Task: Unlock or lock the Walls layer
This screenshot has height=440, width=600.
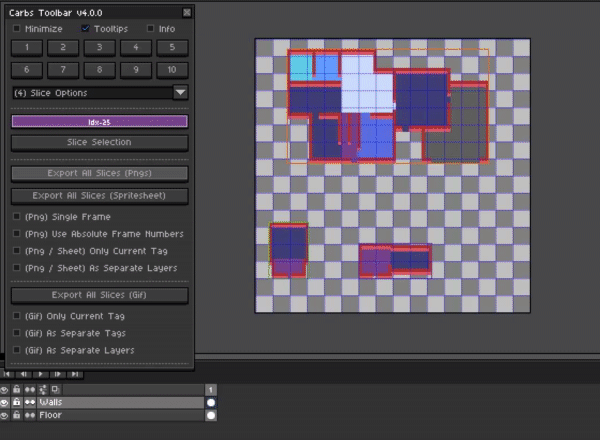Action: [x=16, y=402]
